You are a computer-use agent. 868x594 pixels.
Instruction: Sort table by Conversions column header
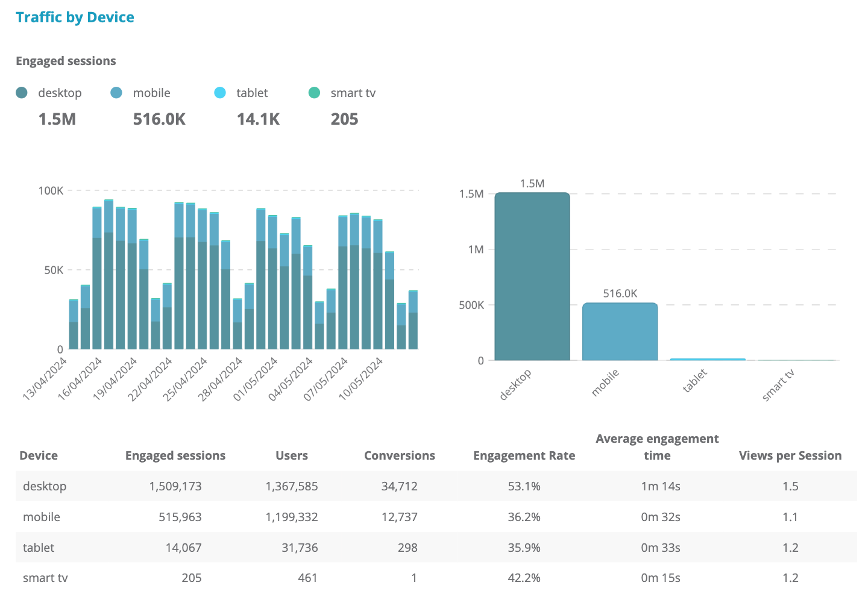click(400, 455)
